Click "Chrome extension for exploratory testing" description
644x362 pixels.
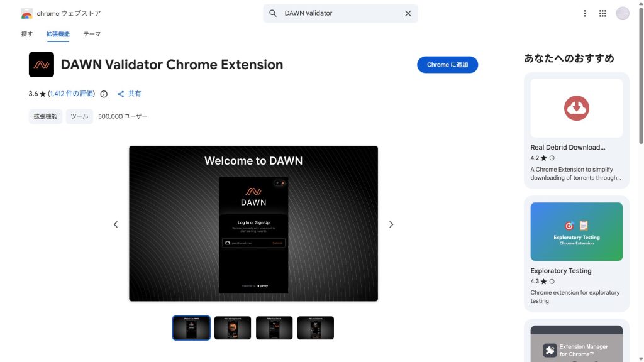[575, 297]
